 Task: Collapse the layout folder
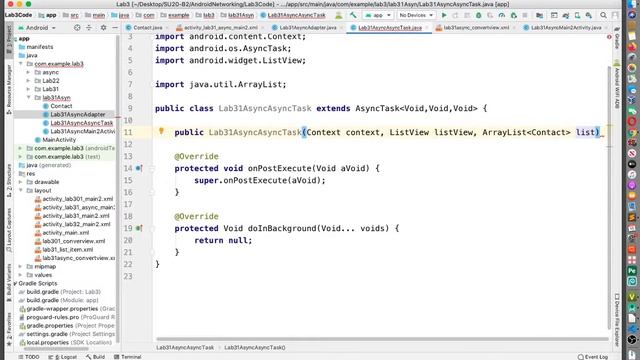click(x=21, y=190)
